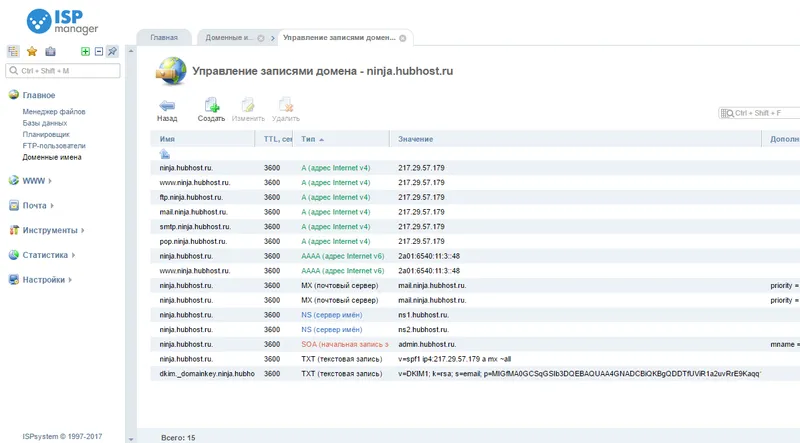Open Менеджер файлов

(x=54, y=111)
